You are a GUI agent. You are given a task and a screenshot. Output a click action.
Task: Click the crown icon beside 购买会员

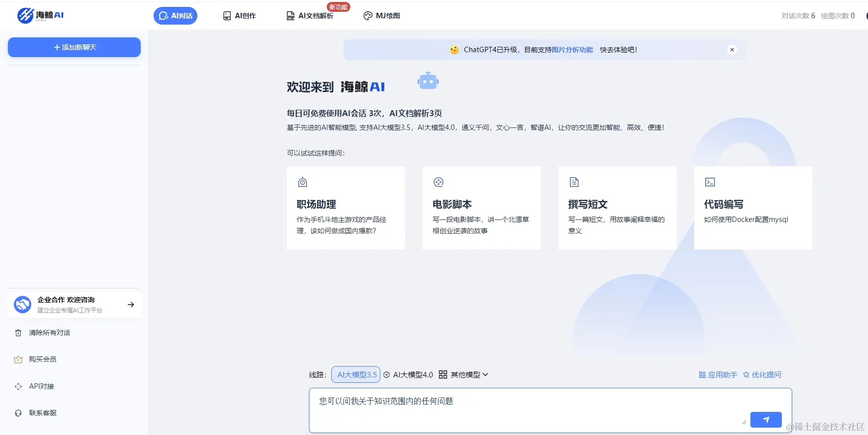18,360
